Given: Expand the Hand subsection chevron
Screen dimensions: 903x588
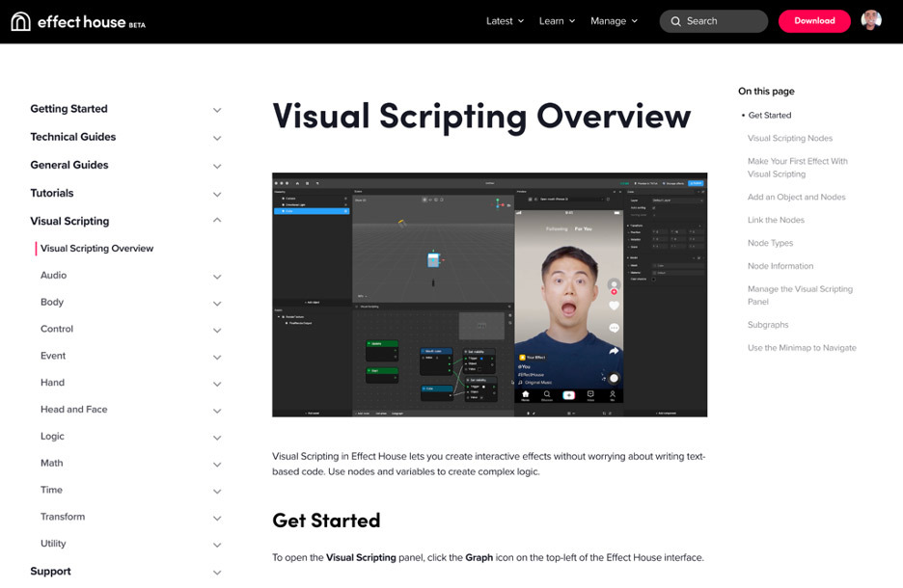Looking at the screenshot, I should point(217,385).
